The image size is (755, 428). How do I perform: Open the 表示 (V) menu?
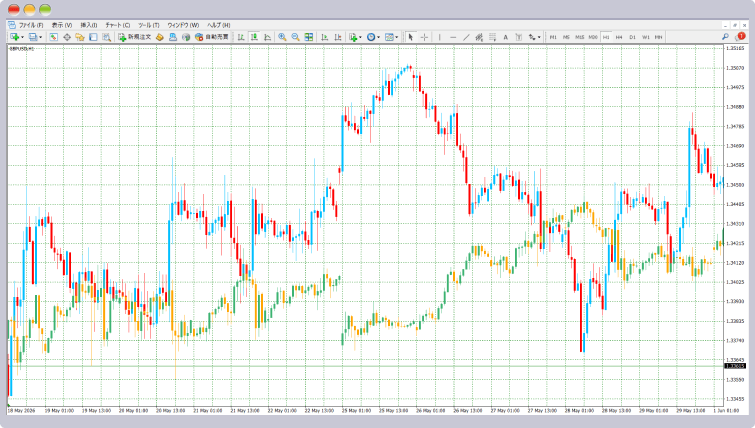point(62,25)
